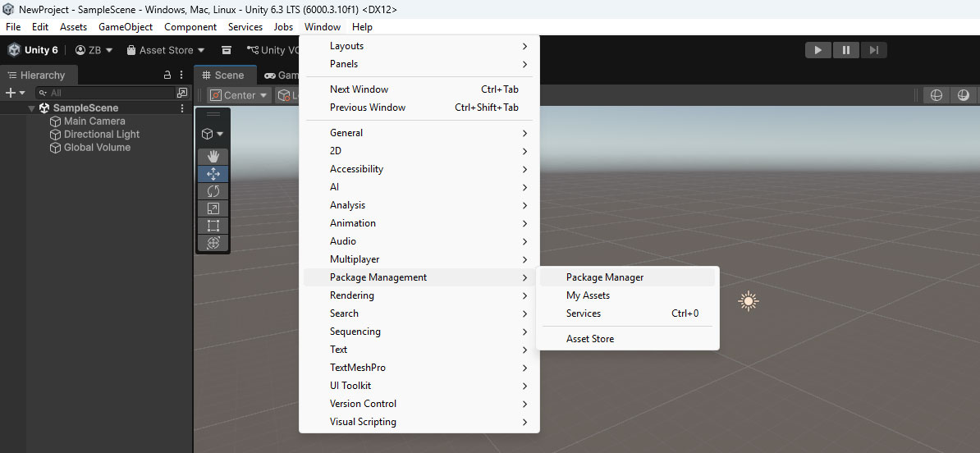Collapse the SampleScene tree node
Image resolution: width=980 pixels, height=453 pixels.
tap(31, 108)
